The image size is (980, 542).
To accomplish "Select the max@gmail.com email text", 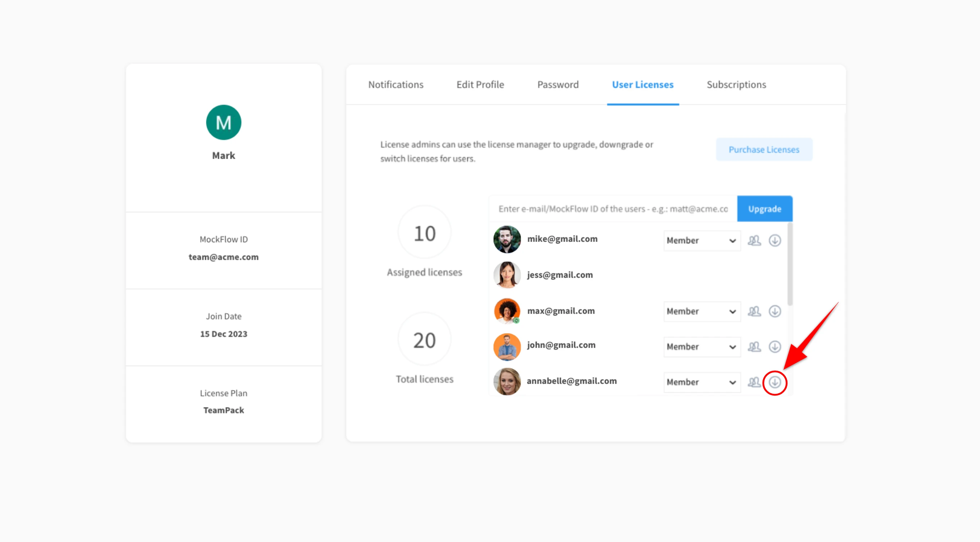I will 561,311.
